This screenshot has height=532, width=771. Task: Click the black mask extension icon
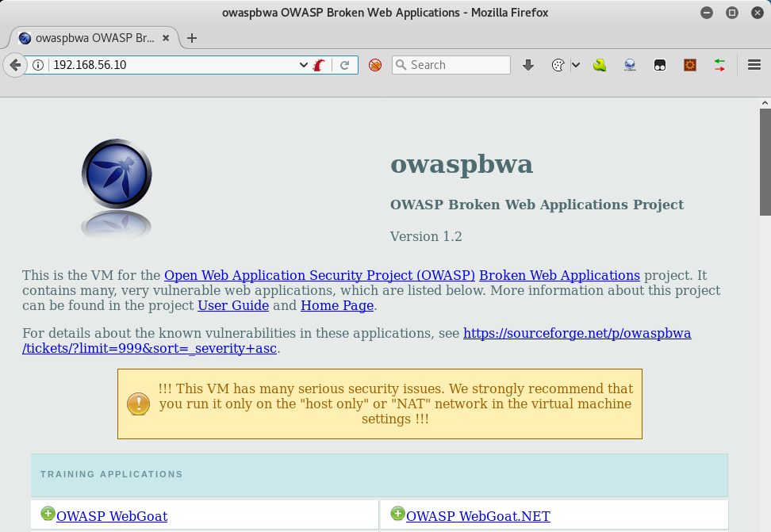click(x=660, y=65)
